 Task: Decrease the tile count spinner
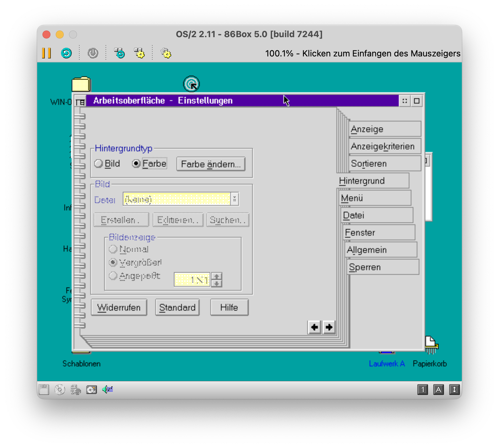coord(217,283)
